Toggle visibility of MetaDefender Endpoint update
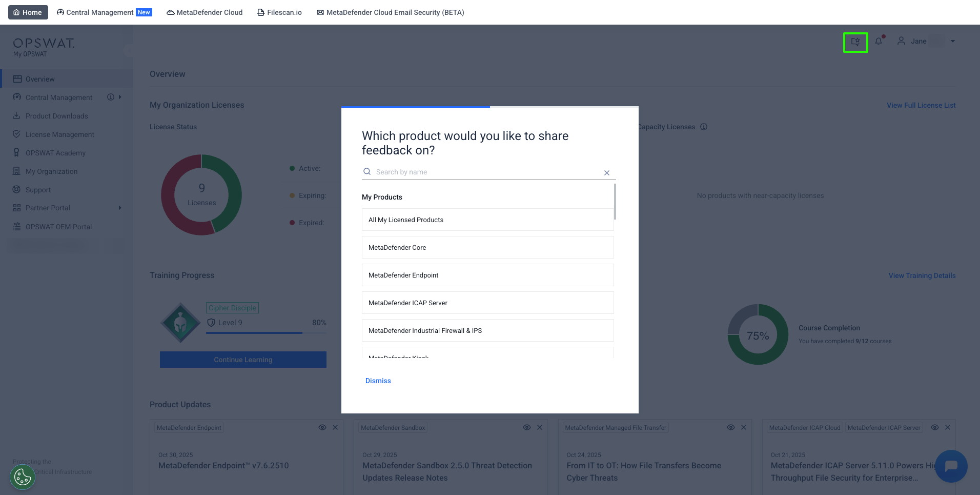Image resolution: width=980 pixels, height=495 pixels. 322,427
